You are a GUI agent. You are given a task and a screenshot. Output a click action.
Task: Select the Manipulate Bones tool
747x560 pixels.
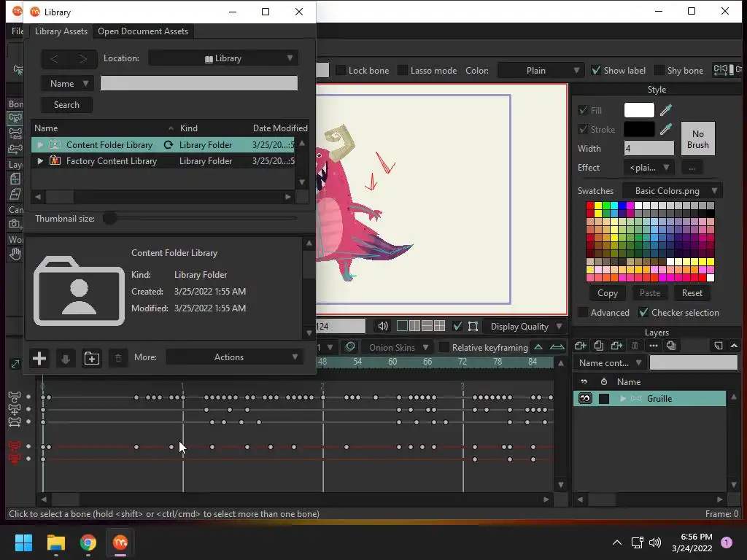click(x=15, y=134)
